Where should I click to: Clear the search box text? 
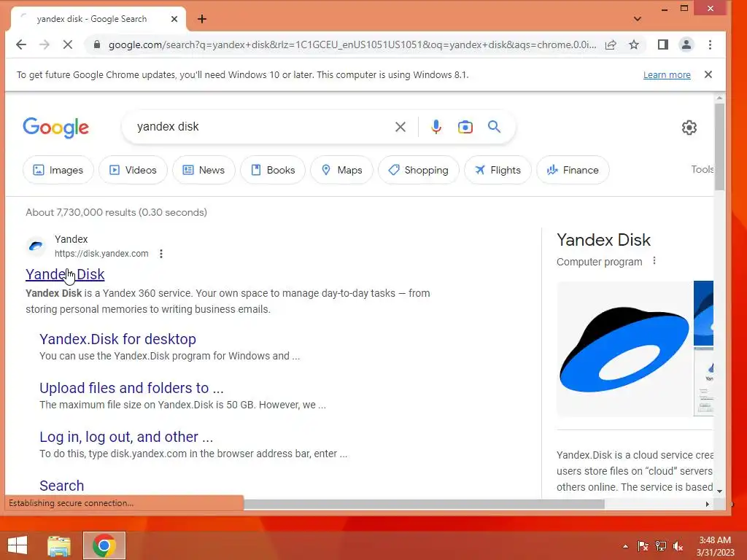400,127
